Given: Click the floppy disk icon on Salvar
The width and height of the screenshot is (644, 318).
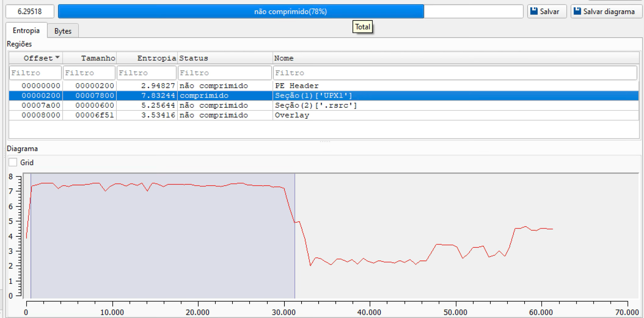Looking at the screenshot, I should (534, 11).
